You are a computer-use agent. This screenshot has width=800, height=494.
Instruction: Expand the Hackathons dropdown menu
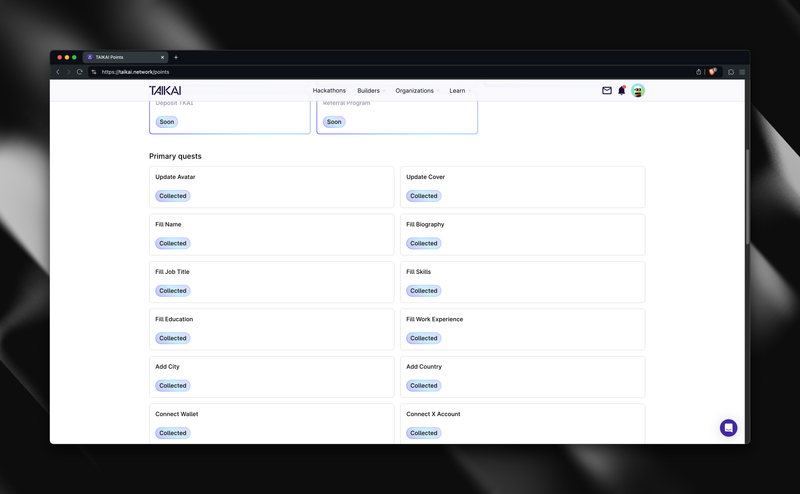click(331, 91)
